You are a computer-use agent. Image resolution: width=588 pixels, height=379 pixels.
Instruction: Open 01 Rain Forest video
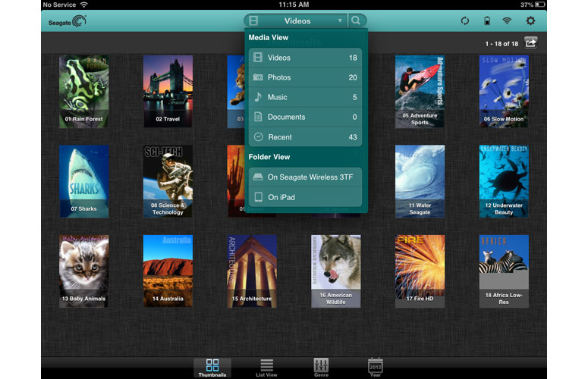point(84,92)
